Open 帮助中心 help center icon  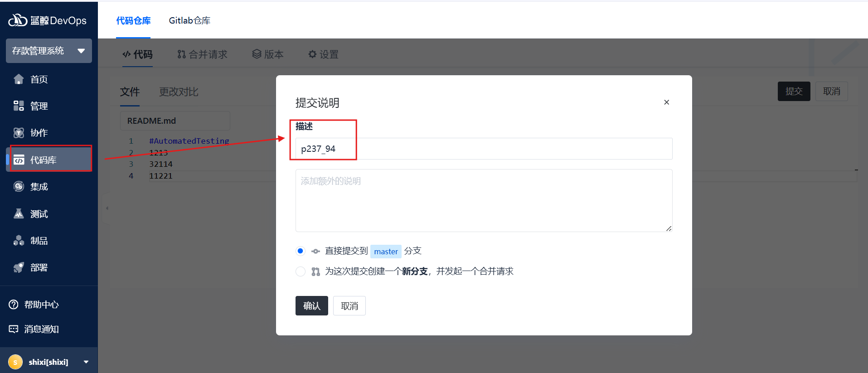(14, 305)
